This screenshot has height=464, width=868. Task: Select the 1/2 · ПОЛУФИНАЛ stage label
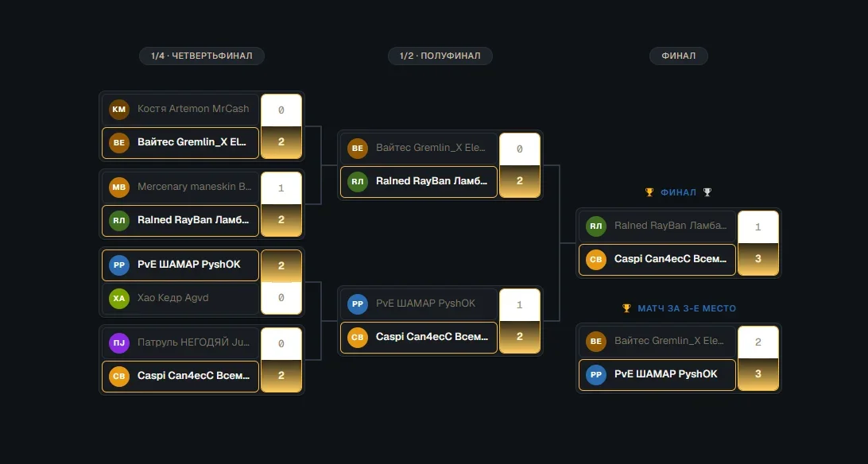click(440, 56)
